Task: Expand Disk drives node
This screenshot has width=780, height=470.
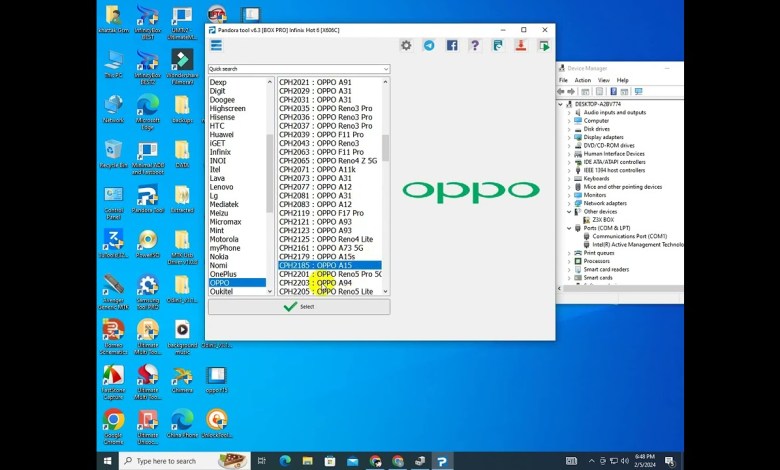Action: point(569,129)
